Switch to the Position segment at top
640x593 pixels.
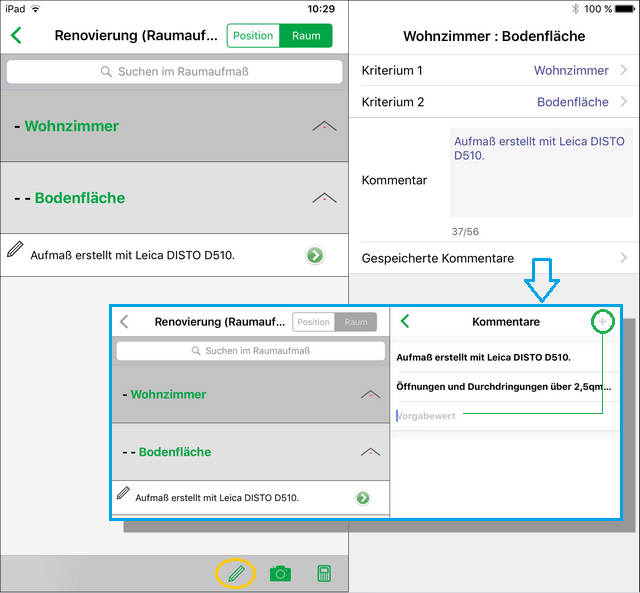[253, 36]
